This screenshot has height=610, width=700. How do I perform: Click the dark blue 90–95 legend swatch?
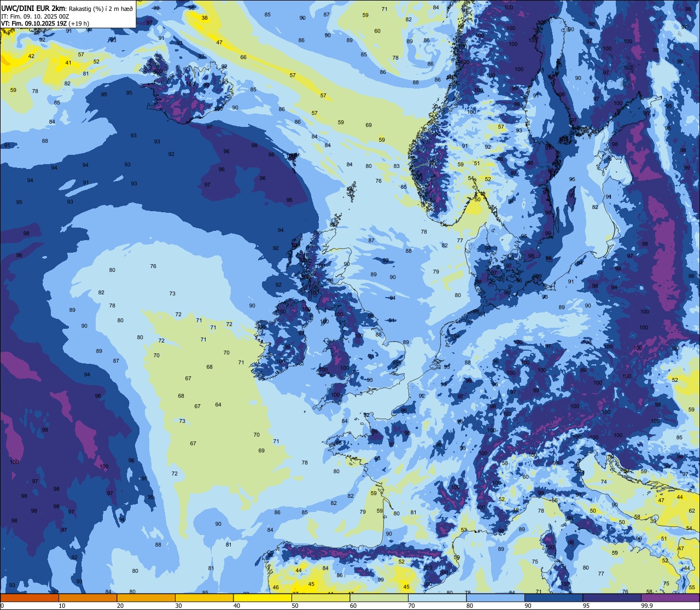click(x=554, y=598)
